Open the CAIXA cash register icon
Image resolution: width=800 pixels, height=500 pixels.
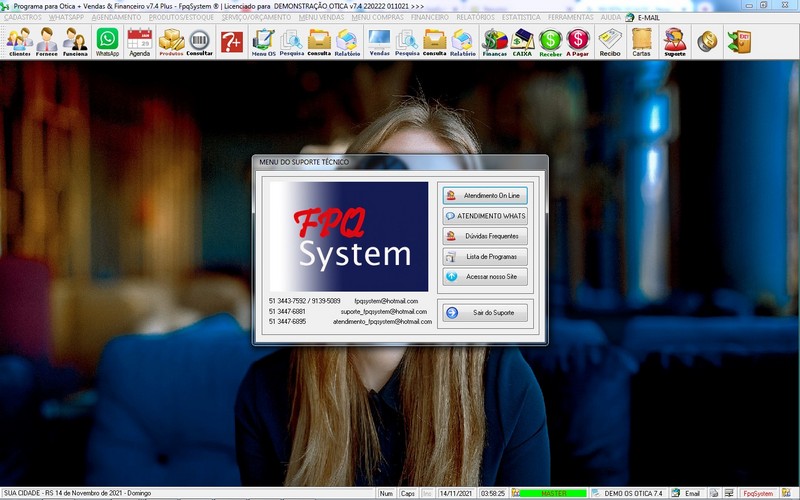522,42
